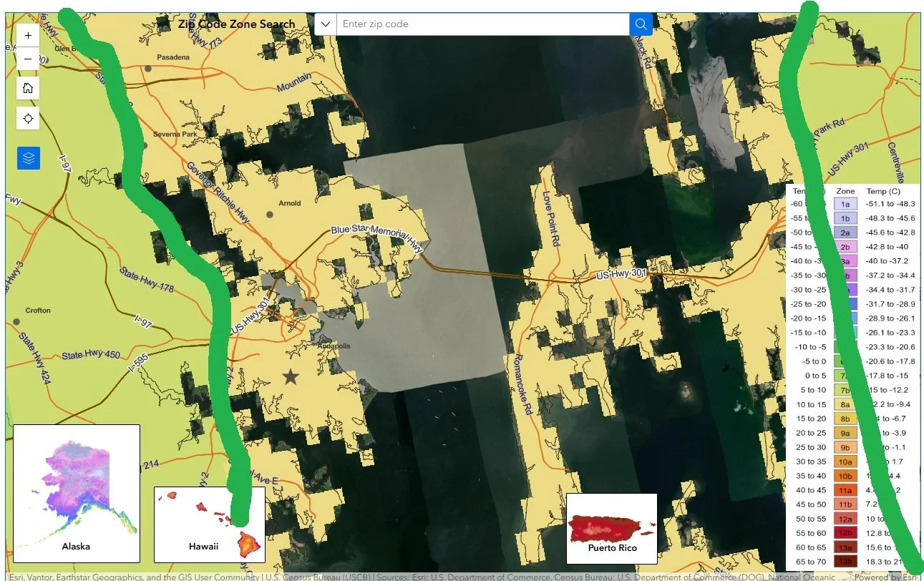This screenshot has width=924, height=581.
Task: Focus the Enter zip code field
Action: coord(483,24)
